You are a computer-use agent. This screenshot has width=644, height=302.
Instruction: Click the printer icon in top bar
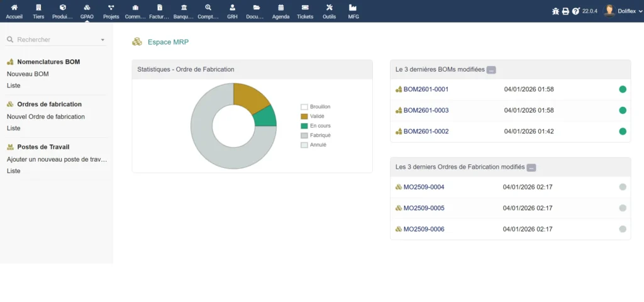pos(565,11)
